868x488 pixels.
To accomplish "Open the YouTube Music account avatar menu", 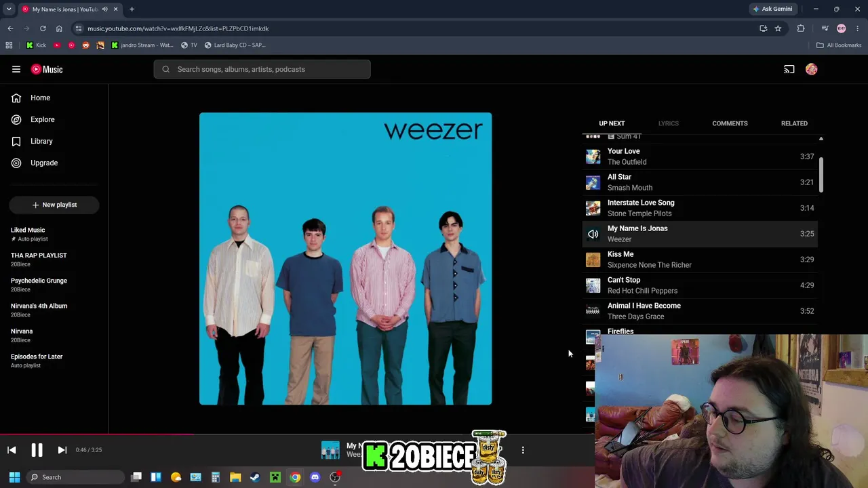I will [812, 69].
